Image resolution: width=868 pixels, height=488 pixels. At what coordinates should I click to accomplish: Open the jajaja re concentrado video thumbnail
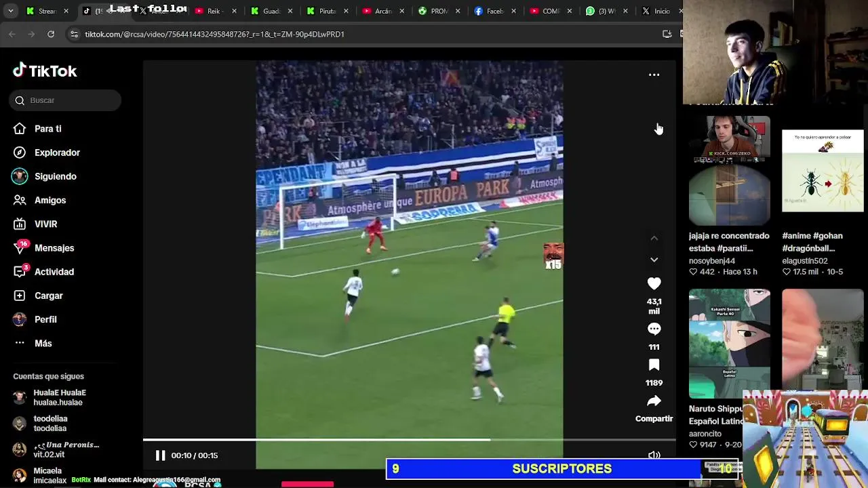(x=729, y=170)
